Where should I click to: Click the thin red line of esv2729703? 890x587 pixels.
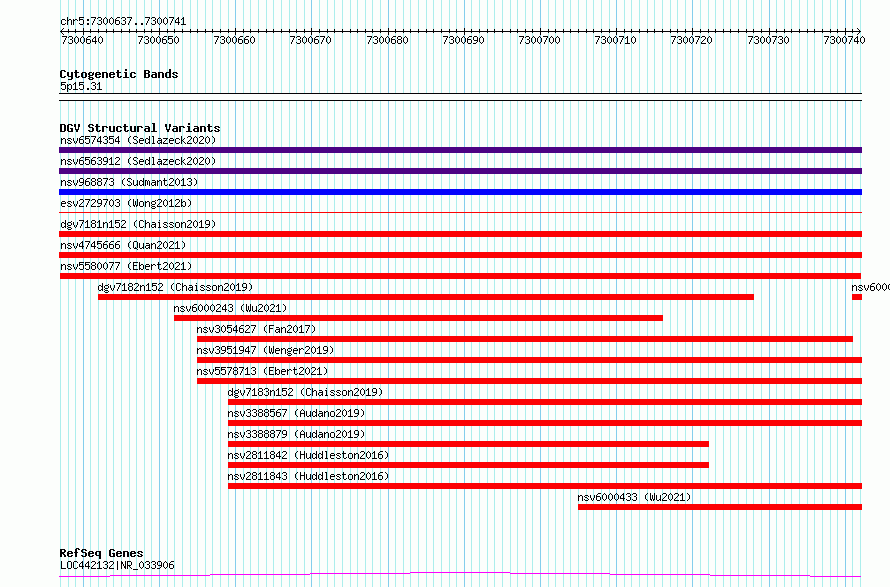coord(460,213)
